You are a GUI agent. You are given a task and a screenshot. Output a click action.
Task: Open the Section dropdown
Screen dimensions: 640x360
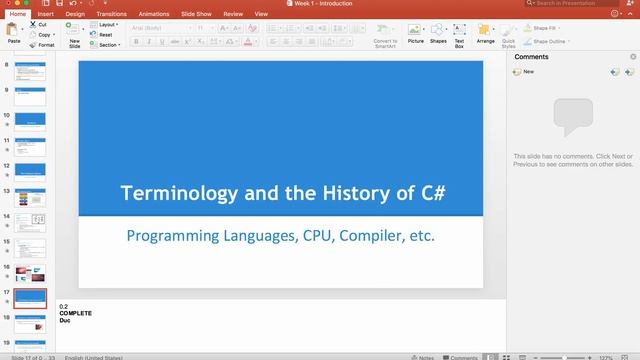[105, 45]
